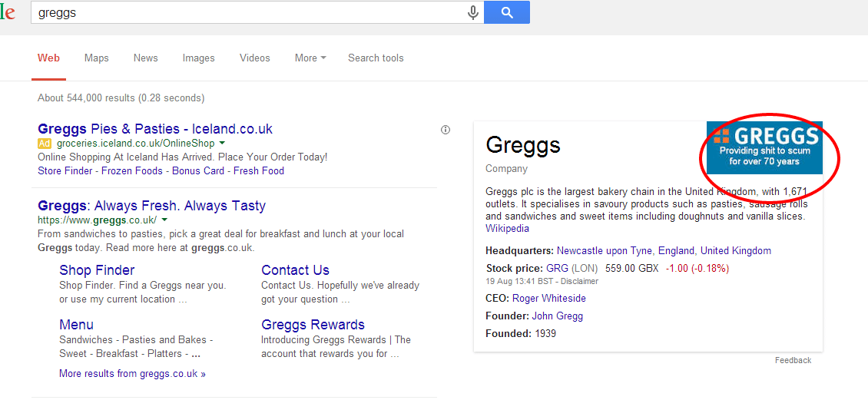Viewport: 868px width, 400px height.
Task: Switch to the Maps tab
Action: click(x=96, y=58)
